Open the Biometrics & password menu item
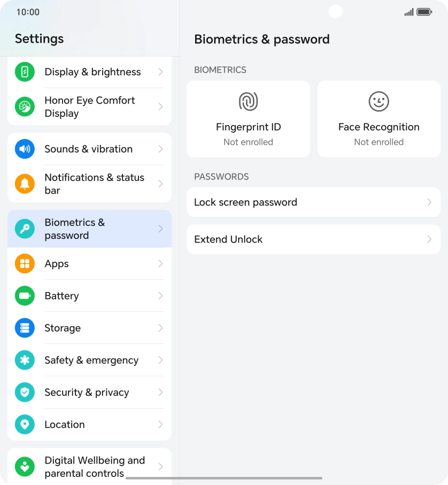 coord(89,229)
